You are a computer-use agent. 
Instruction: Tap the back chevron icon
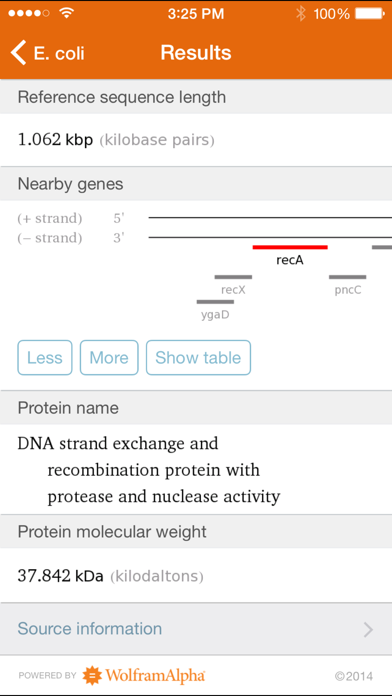[x=19, y=53]
